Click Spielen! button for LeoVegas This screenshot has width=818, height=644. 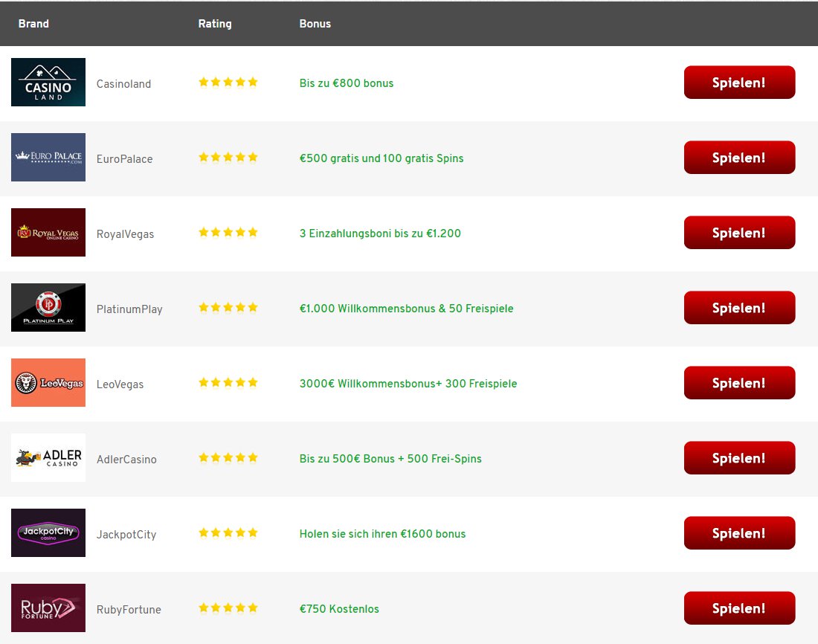click(x=739, y=383)
